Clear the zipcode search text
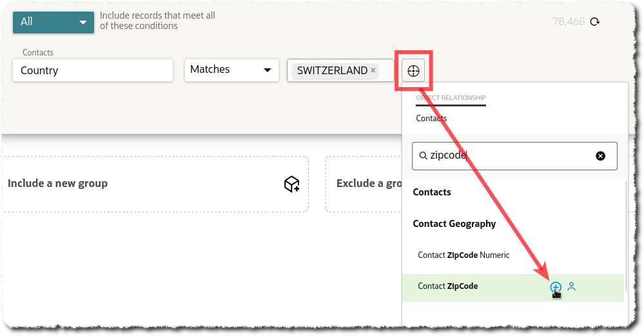The image size is (644, 336). click(x=600, y=156)
